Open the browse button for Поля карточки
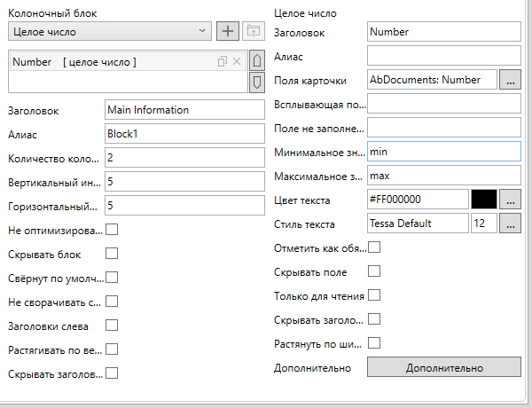The width and height of the screenshot is (532, 408). 509,80
